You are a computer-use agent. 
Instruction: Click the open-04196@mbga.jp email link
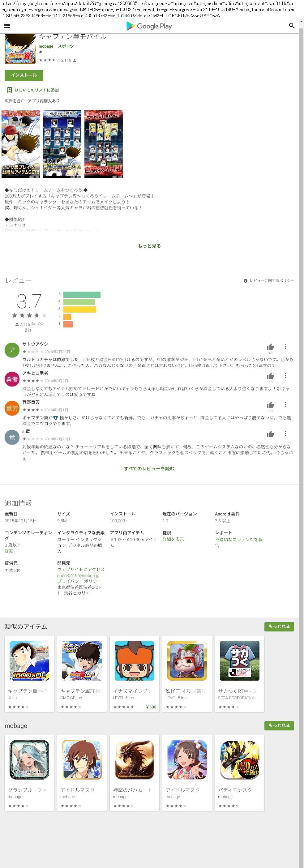pos(78,575)
